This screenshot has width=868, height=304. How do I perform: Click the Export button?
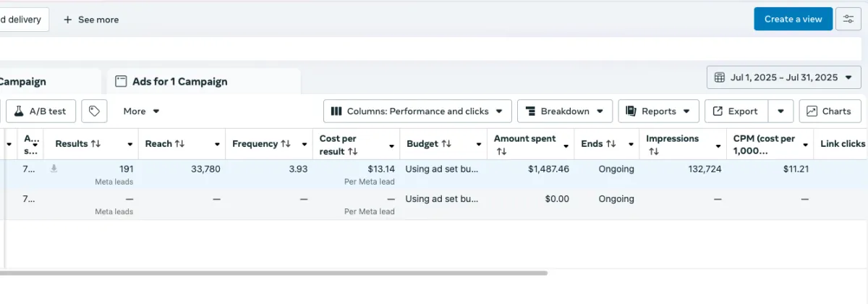(x=736, y=111)
